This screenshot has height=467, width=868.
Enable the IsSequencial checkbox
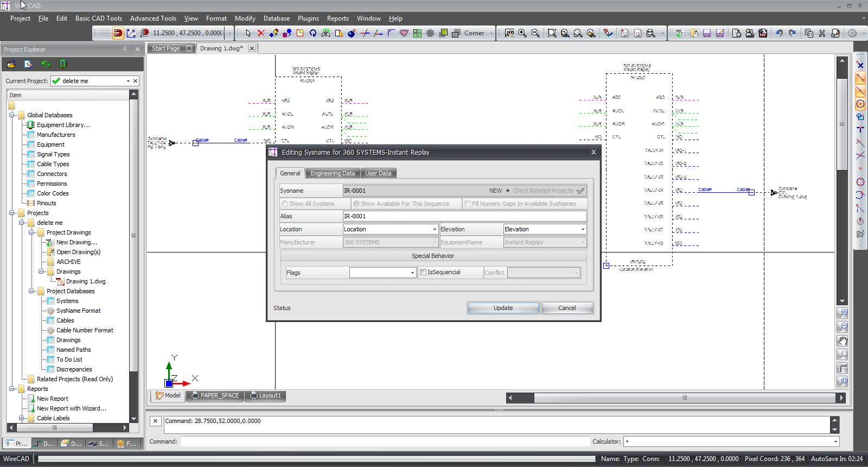423,273
